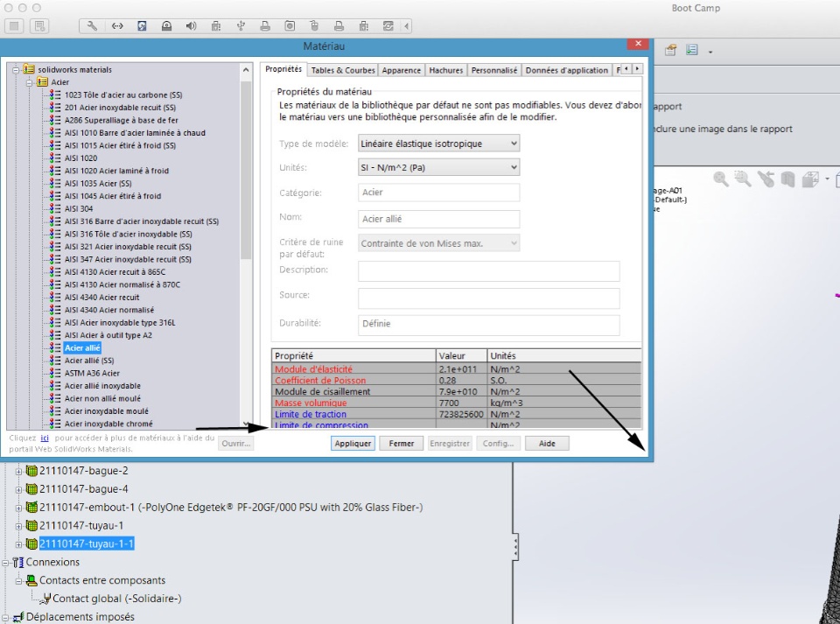Screen dimensions: 840x624
Task: Click the camera/record device toolbar icon
Action: pos(290,25)
